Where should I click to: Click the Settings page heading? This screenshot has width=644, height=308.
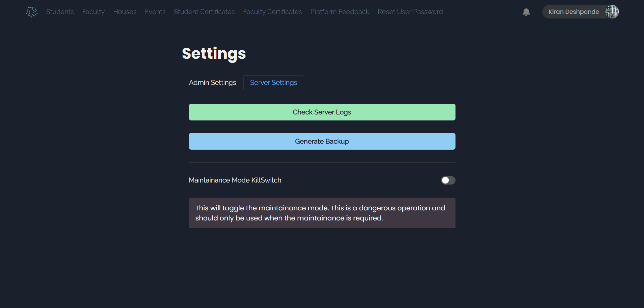(214, 53)
